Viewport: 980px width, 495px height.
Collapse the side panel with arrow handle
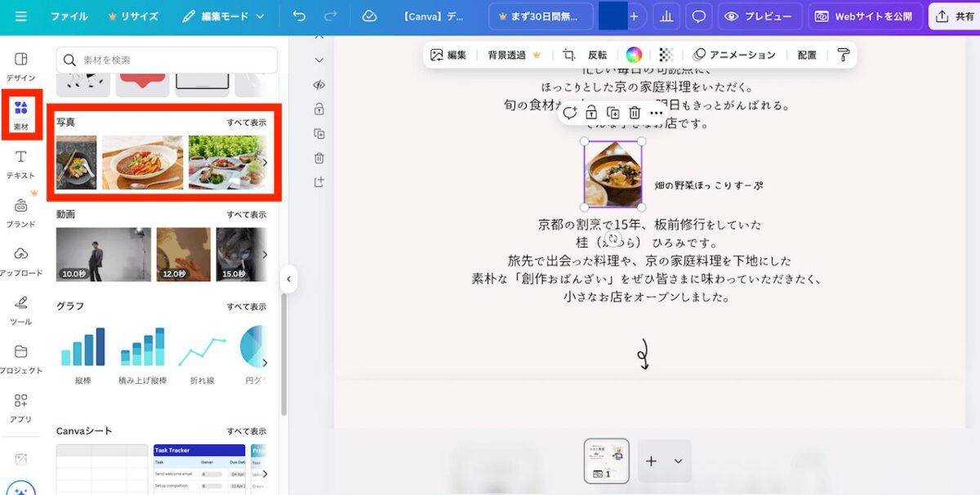click(x=288, y=279)
